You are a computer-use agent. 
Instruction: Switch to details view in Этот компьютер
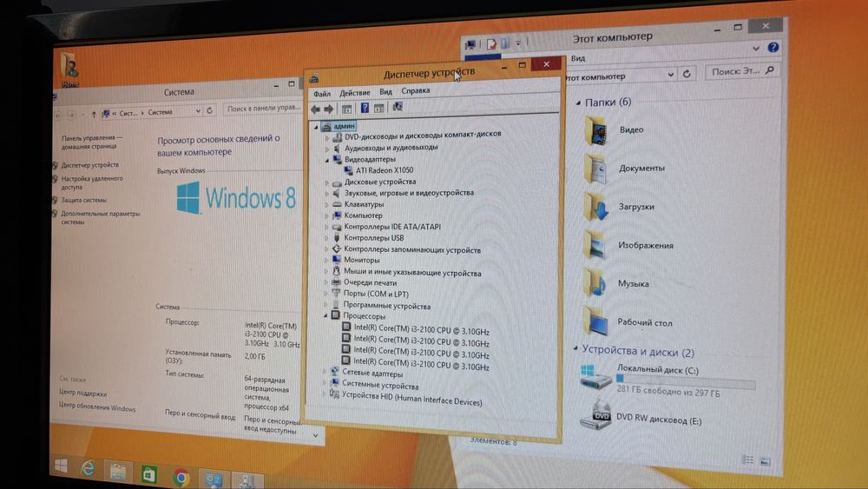click(x=748, y=459)
